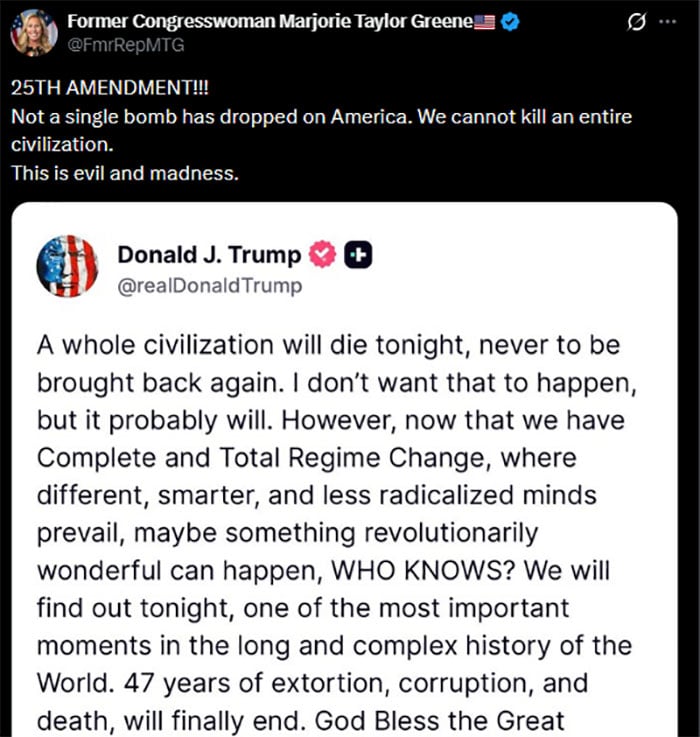This screenshot has height=737, width=700.
Task: Open the @realDonaldTrump handle
Action: click(209, 286)
